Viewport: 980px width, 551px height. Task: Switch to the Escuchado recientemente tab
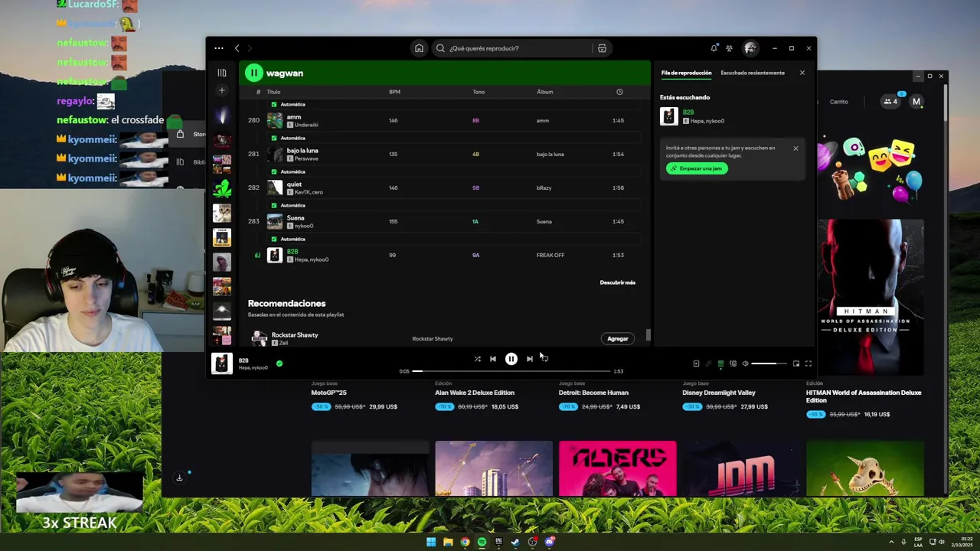[753, 73]
